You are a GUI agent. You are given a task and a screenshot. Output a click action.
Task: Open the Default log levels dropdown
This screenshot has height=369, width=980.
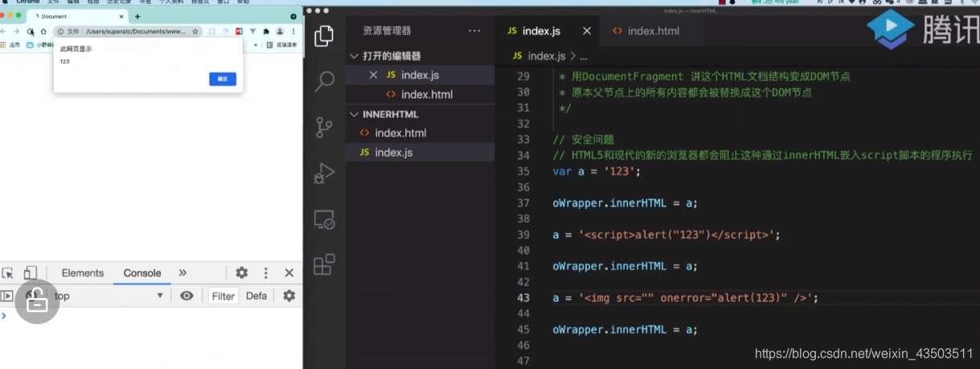click(x=256, y=296)
